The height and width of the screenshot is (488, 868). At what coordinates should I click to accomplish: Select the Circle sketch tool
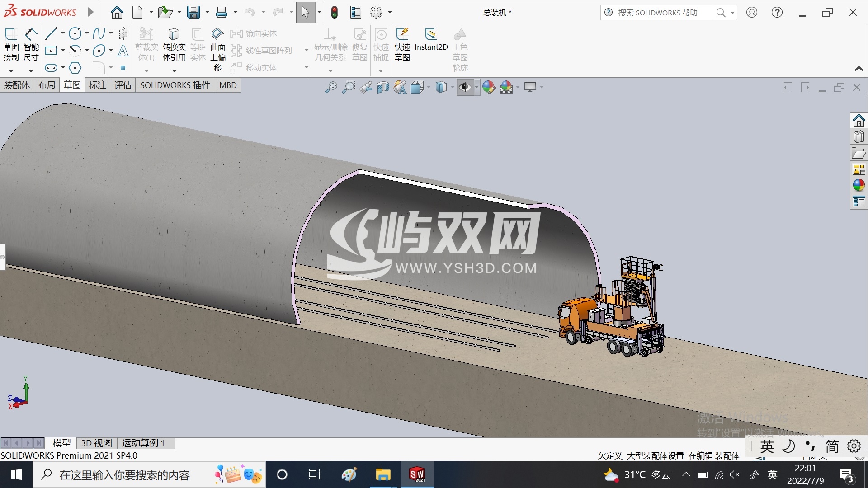(x=75, y=33)
